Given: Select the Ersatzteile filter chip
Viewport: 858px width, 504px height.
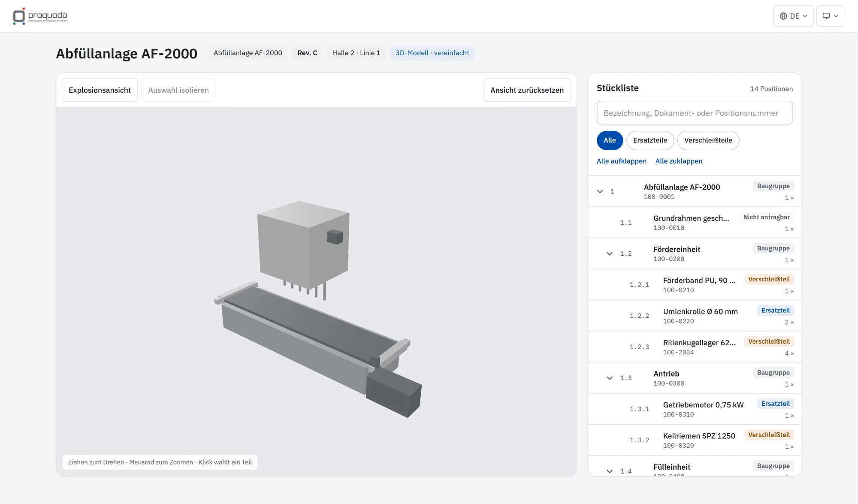Looking at the screenshot, I should tap(650, 140).
